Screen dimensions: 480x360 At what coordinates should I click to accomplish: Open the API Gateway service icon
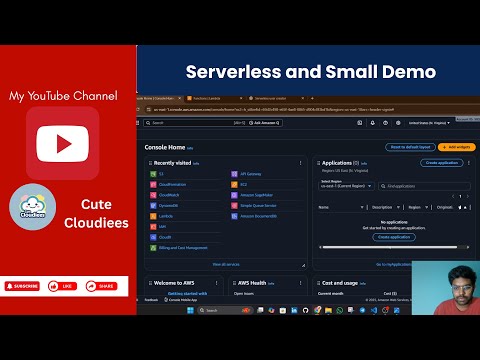[x=234, y=174]
